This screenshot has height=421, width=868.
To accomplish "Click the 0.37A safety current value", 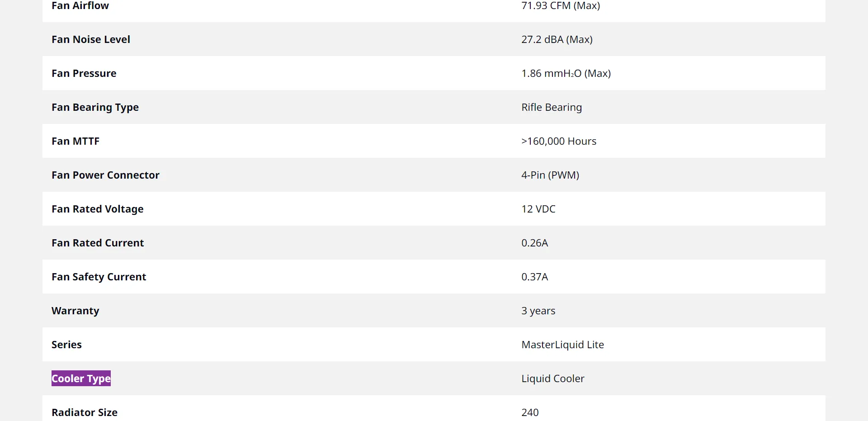I will 535,277.
